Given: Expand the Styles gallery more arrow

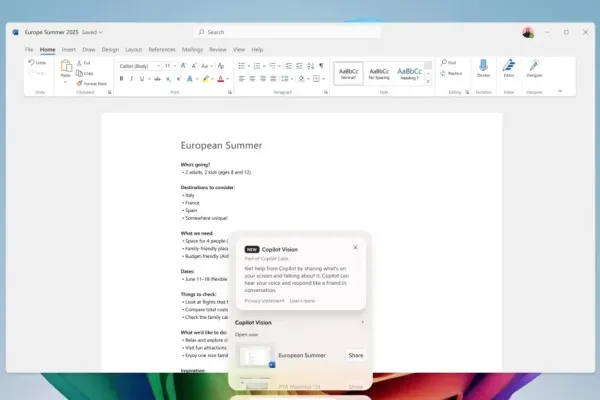Looking at the screenshot, I should click(428, 82).
